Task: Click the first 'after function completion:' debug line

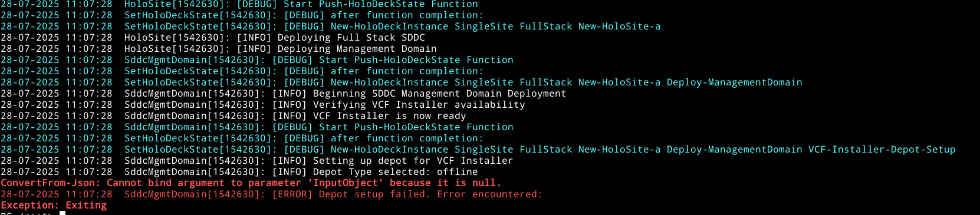Action: pos(242,15)
